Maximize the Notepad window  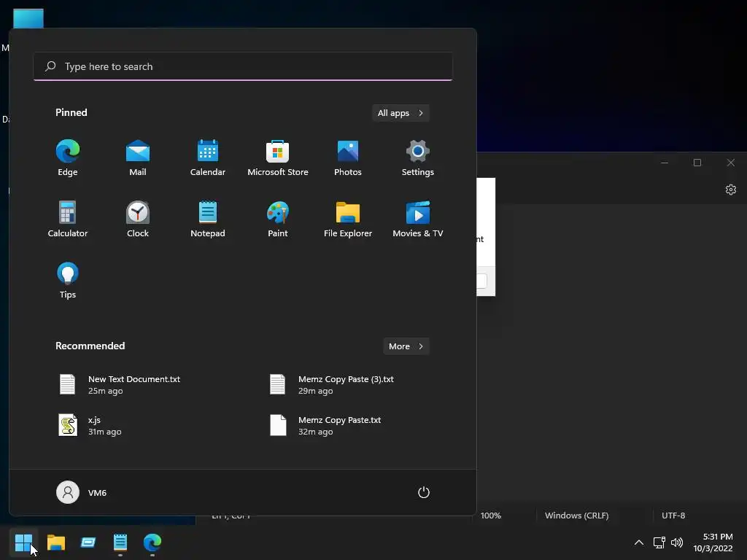click(697, 163)
